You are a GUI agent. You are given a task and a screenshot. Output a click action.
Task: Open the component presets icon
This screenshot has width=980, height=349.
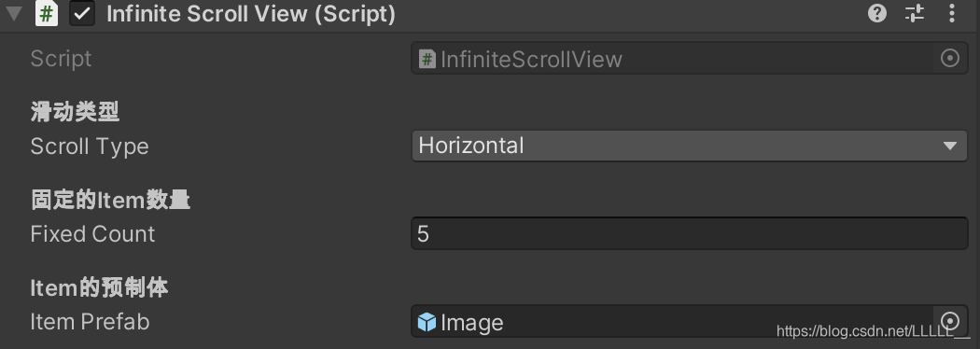[x=915, y=13]
